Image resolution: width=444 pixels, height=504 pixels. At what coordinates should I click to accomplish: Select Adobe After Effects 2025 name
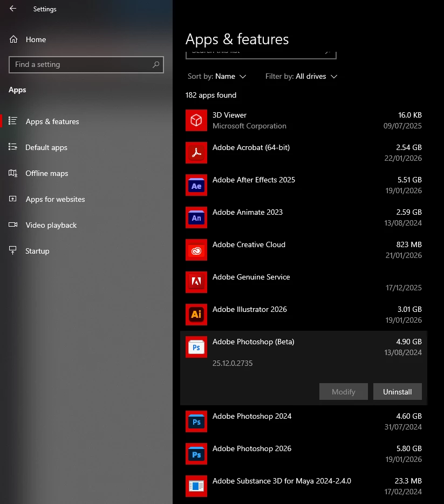click(x=254, y=180)
